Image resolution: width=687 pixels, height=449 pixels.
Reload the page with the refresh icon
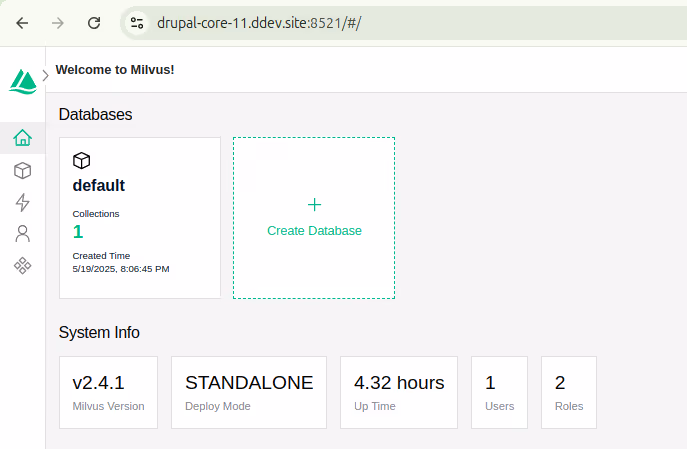[94, 23]
